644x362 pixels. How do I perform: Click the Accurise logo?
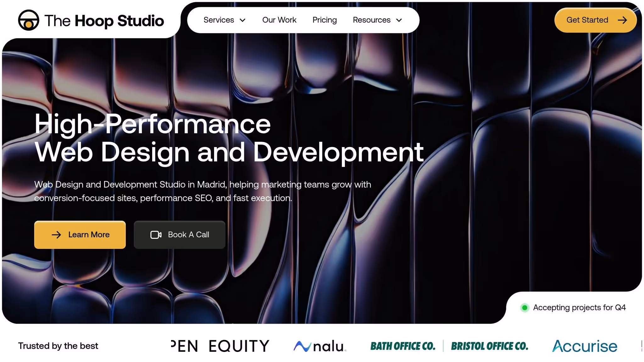(585, 346)
